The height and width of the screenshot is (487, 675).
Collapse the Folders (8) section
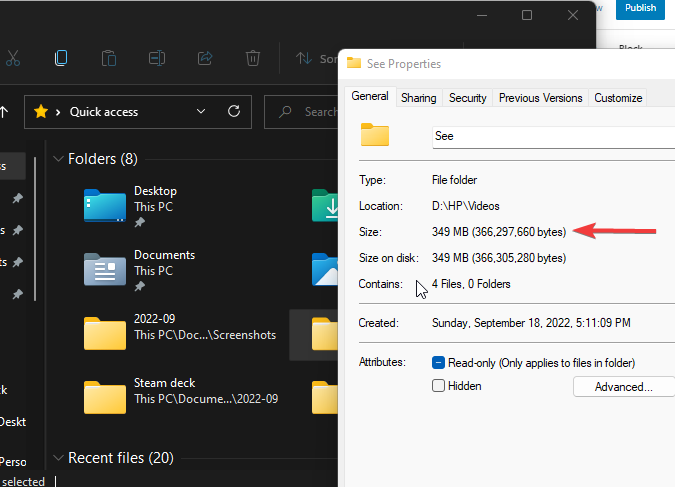pos(58,159)
